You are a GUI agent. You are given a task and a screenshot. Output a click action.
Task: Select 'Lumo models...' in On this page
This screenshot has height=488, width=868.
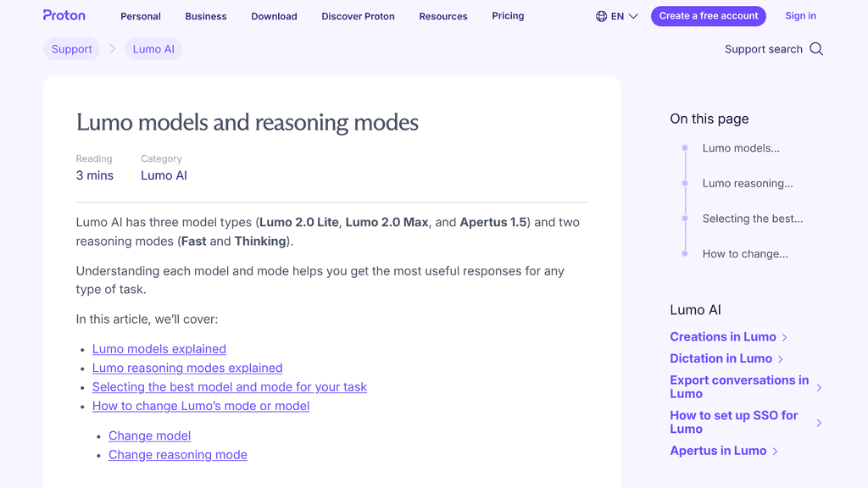741,147
